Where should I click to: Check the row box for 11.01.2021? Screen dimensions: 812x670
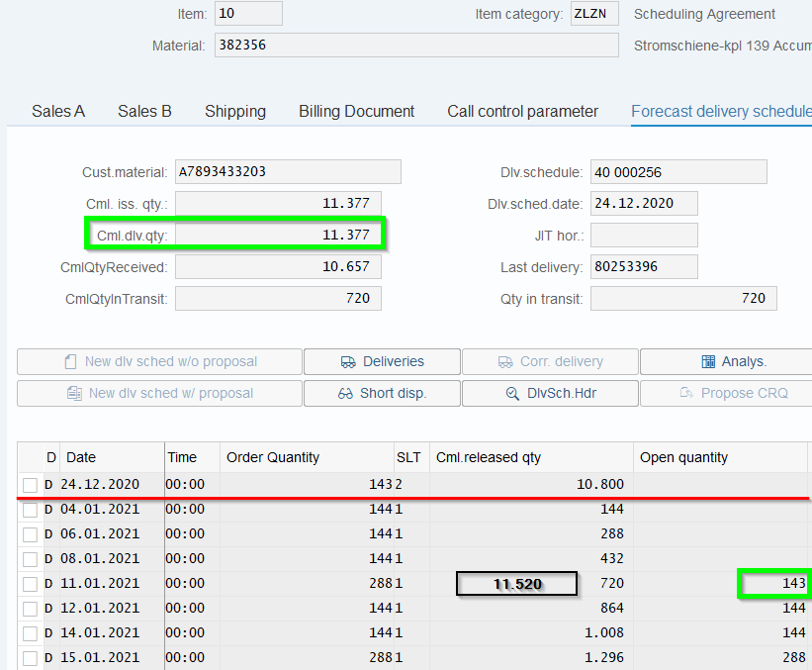[x=31, y=584]
